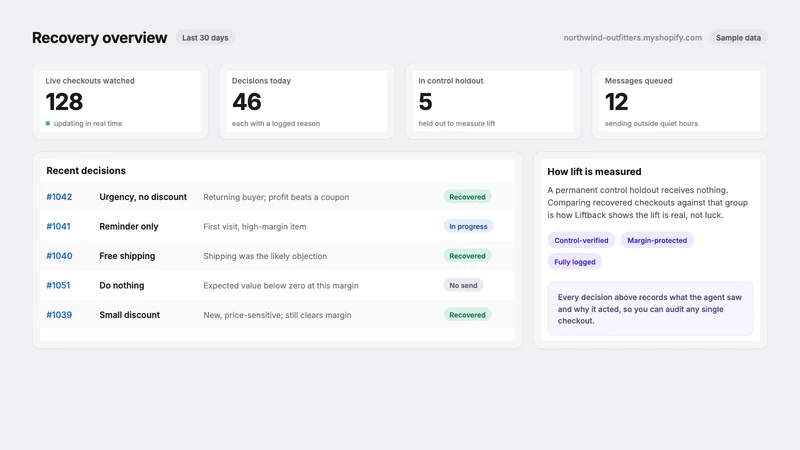Viewport: 800px width, 450px height.
Task: Open checkout link #1039
Action: pyautogui.click(x=59, y=315)
